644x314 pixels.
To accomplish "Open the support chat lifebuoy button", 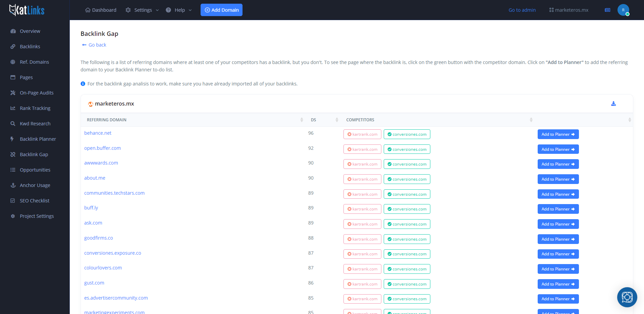I will (x=627, y=297).
